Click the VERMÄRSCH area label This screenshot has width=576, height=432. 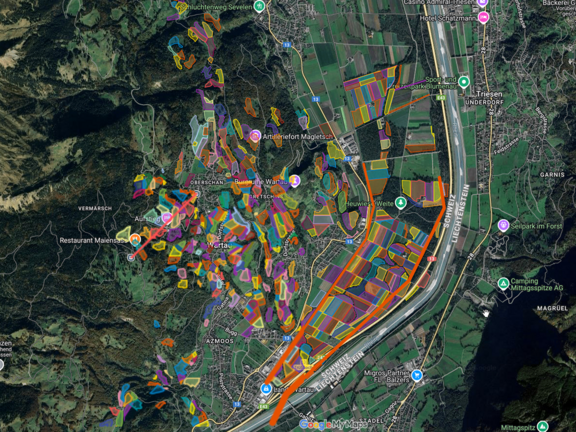[x=95, y=208]
